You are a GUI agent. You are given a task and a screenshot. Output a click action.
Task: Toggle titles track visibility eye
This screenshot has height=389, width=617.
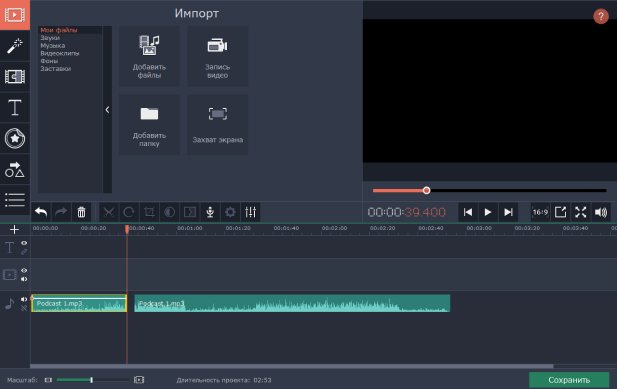point(24,243)
